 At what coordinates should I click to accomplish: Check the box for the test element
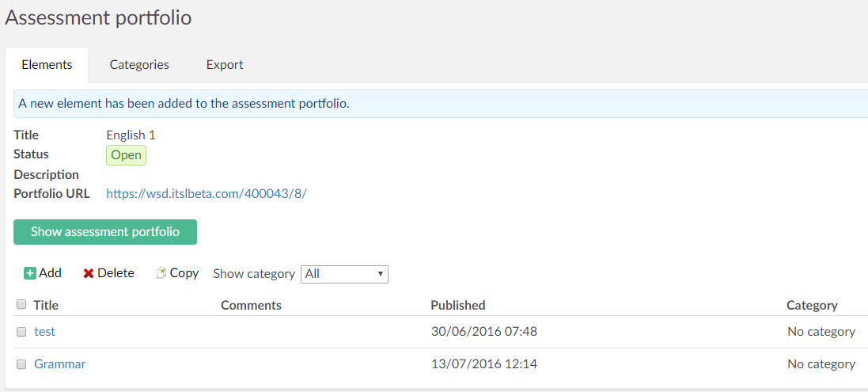tap(21, 332)
